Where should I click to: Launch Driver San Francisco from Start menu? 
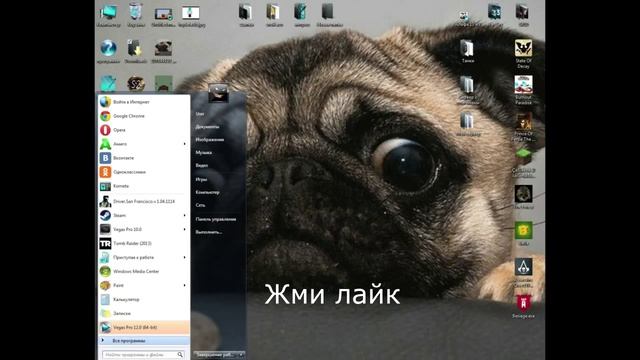tap(144, 201)
